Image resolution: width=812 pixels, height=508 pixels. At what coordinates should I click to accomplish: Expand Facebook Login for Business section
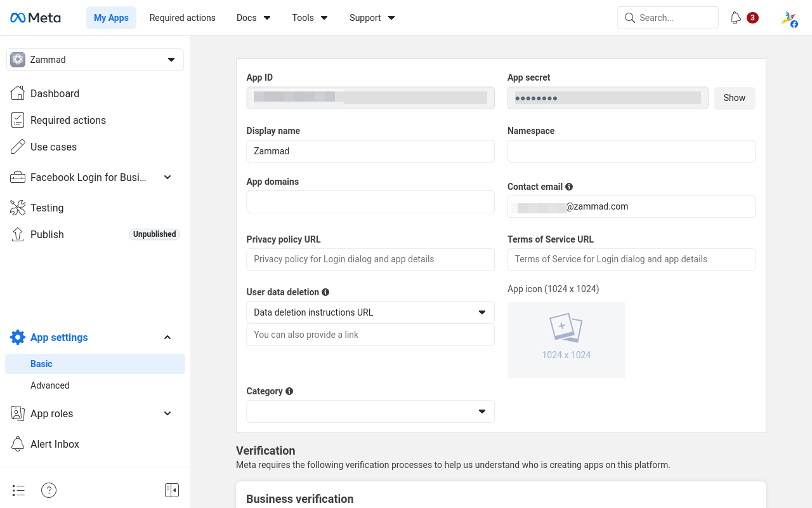click(x=167, y=177)
